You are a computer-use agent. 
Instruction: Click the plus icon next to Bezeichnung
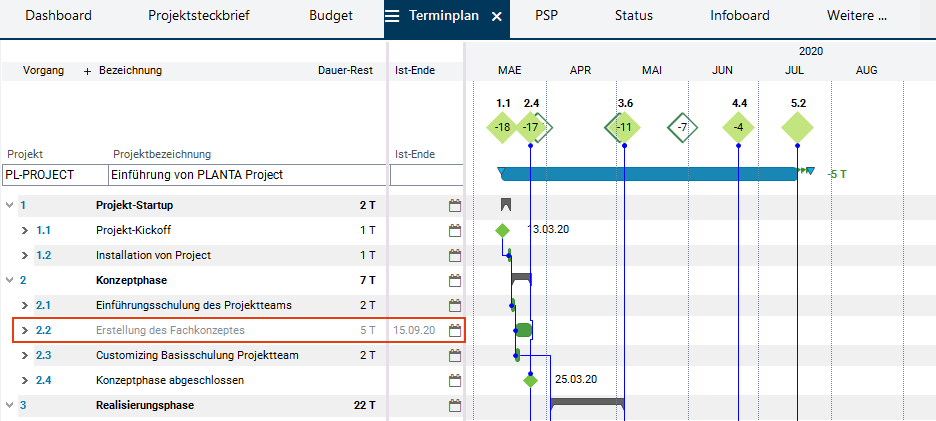[x=87, y=71]
